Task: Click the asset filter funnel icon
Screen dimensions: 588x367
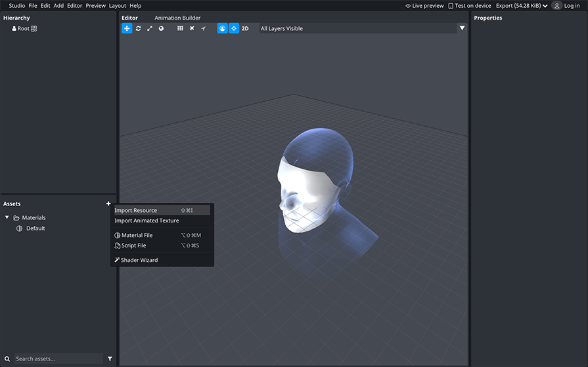Action: (110, 359)
